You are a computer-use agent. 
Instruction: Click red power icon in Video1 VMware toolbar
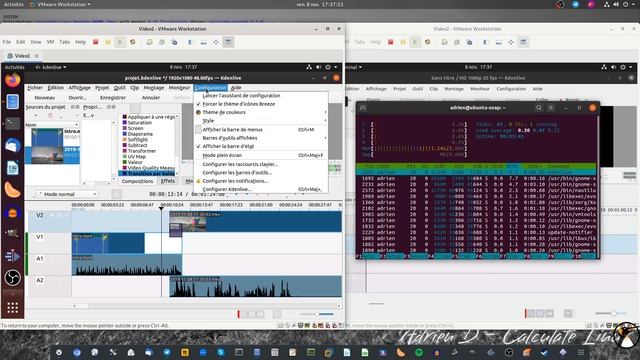coord(96,42)
